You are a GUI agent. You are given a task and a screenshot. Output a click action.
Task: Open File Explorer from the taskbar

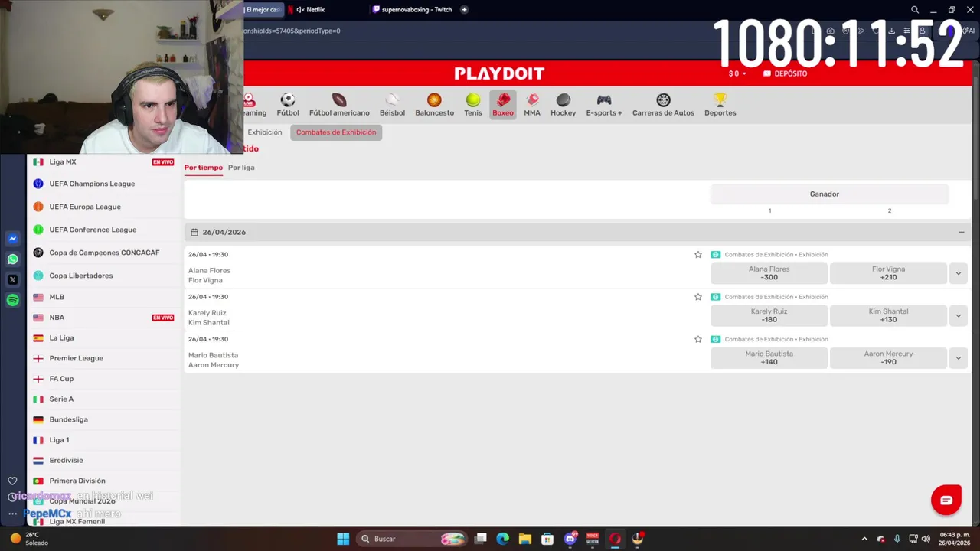click(x=524, y=539)
